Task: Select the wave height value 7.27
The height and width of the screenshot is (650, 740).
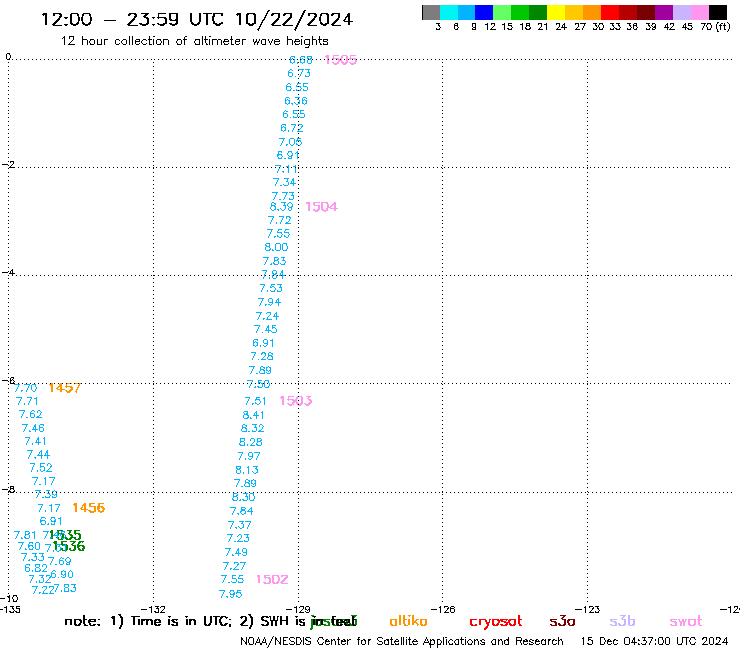Action: (x=234, y=566)
